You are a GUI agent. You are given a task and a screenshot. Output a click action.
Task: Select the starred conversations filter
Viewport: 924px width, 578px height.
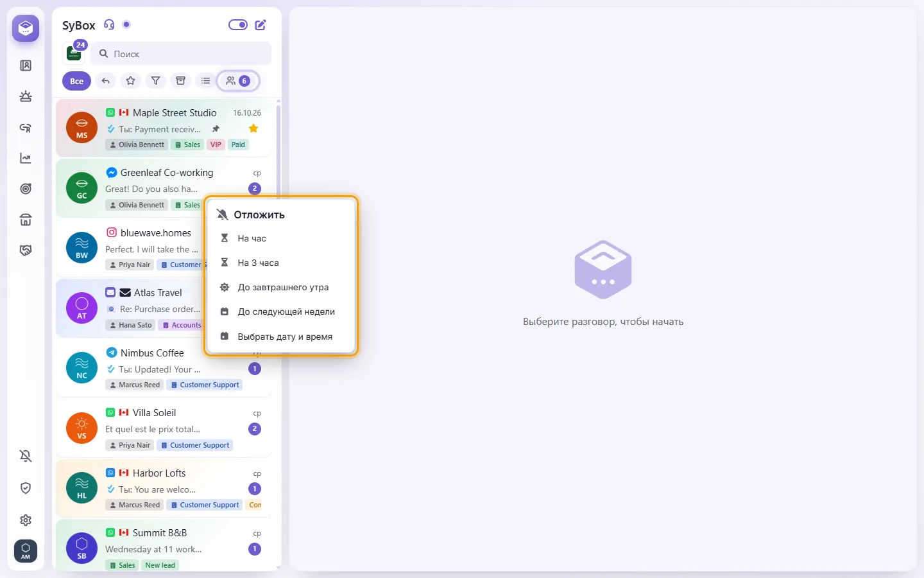[131, 81]
